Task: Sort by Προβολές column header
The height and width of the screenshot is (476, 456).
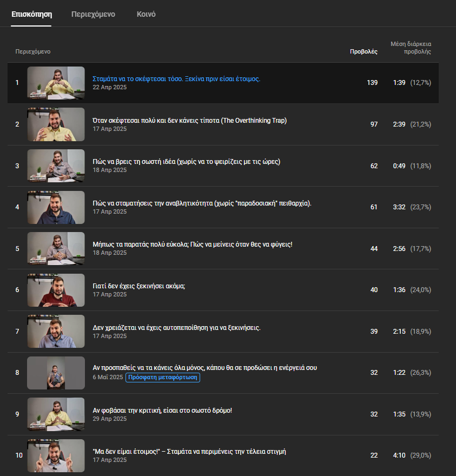Action: [364, 51]
